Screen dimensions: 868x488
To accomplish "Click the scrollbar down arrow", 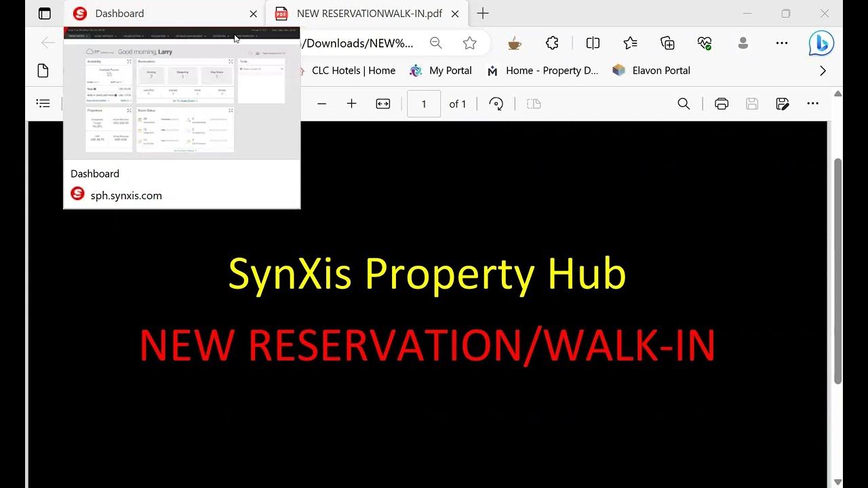I will pos(838,482).
